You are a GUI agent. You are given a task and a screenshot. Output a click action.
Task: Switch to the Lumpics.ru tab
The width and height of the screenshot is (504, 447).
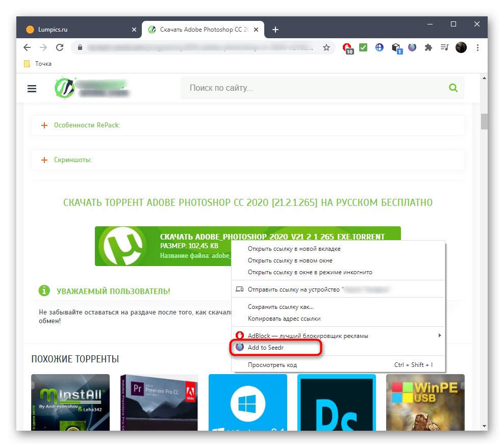click(x=79, y=30)
